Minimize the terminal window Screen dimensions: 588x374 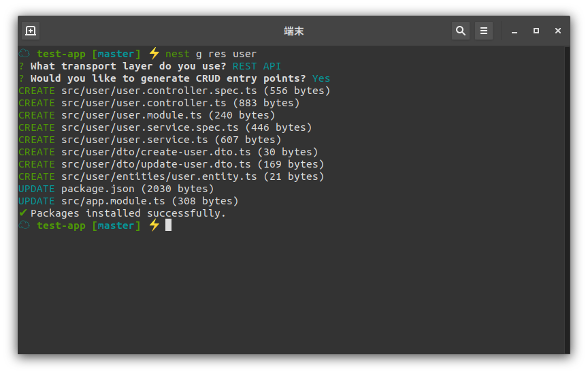514,31
